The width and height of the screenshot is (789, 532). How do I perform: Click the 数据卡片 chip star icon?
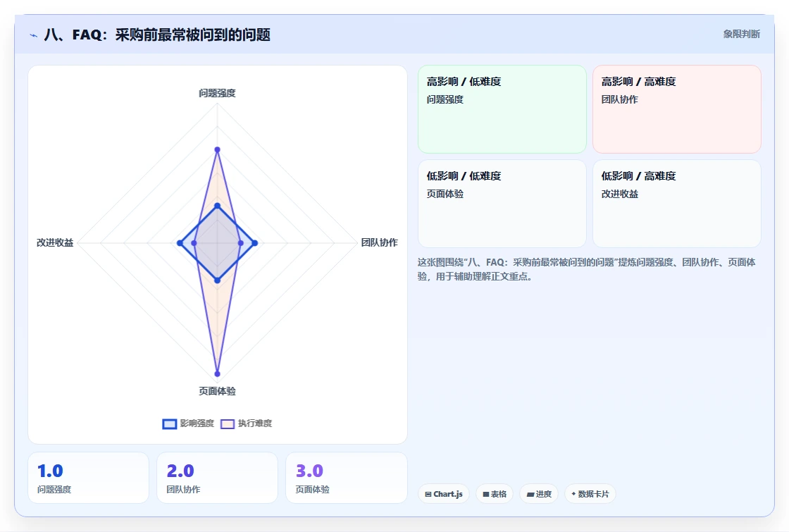(573, 494)
